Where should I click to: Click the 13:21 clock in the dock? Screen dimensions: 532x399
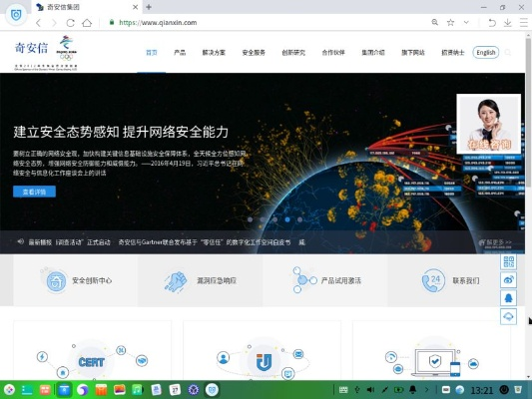481,391
